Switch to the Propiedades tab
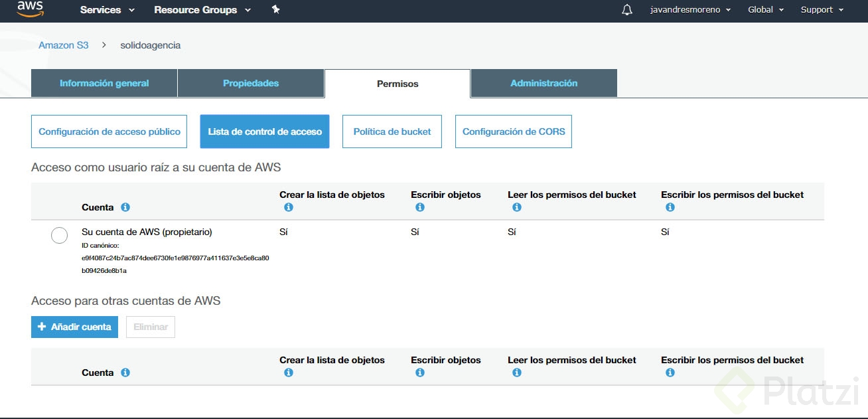The width and height of the screenshot is (868, 419). tap(251, 83)
